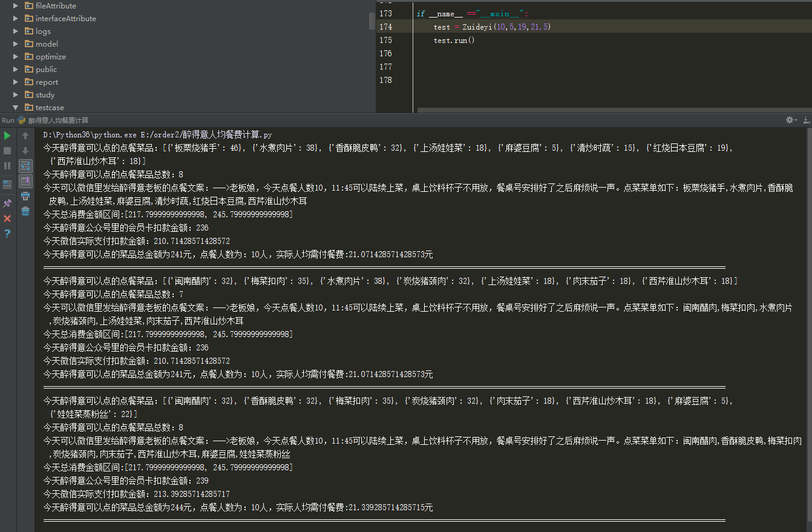This screenshot has width=812, height=532.
Task: Collapse the arrow beside testcase folder
Action: (16, 107)
